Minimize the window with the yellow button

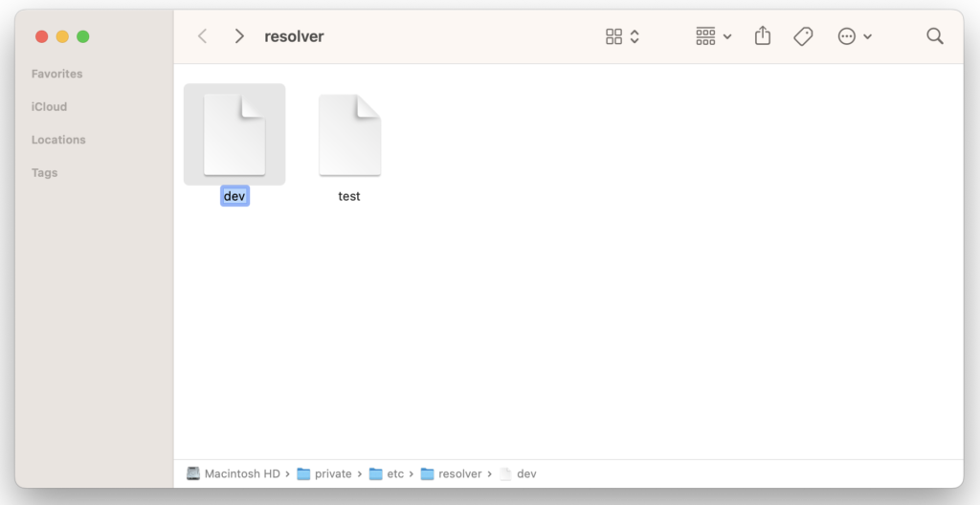[62, 37]
